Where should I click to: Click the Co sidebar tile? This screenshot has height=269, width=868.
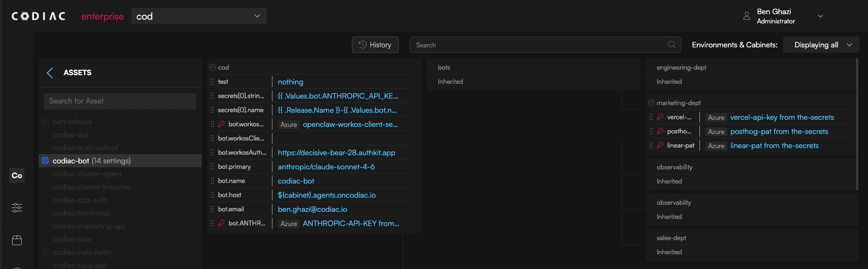pos(17,175)
